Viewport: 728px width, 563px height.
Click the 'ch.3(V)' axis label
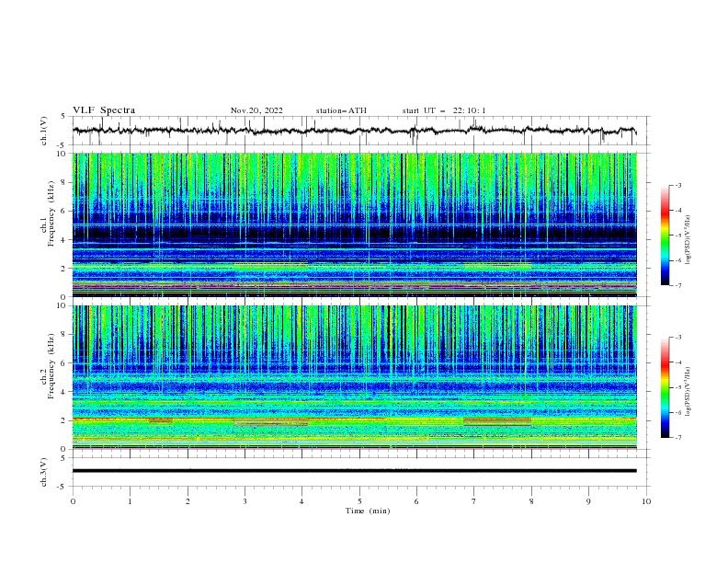coord(44,472)
